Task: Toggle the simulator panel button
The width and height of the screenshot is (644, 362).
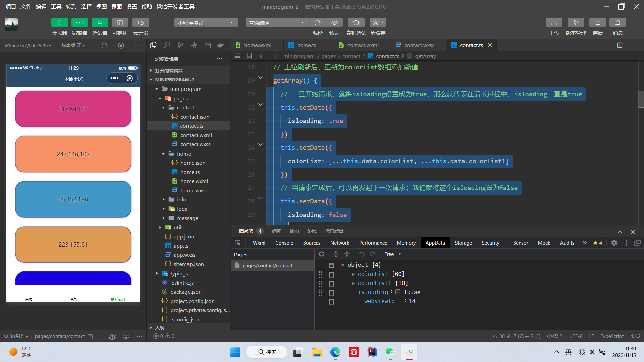Action: [59, 23]
